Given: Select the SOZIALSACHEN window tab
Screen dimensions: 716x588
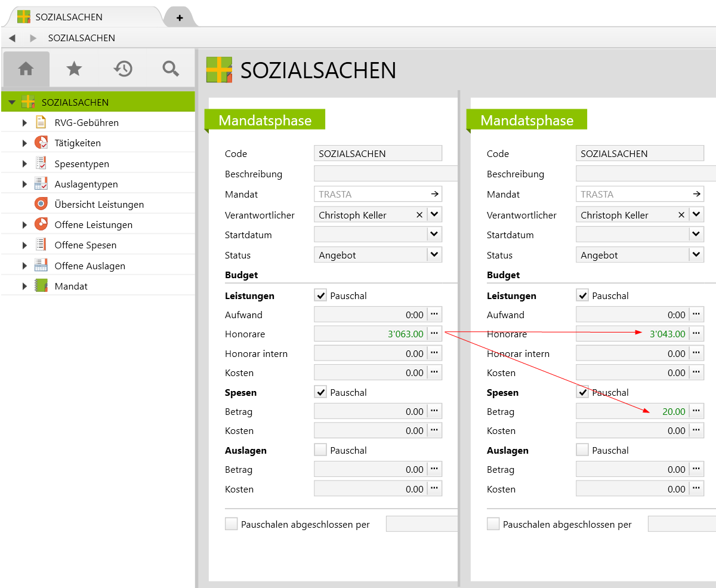Looking at the screenshot, I should pos(69,17).
